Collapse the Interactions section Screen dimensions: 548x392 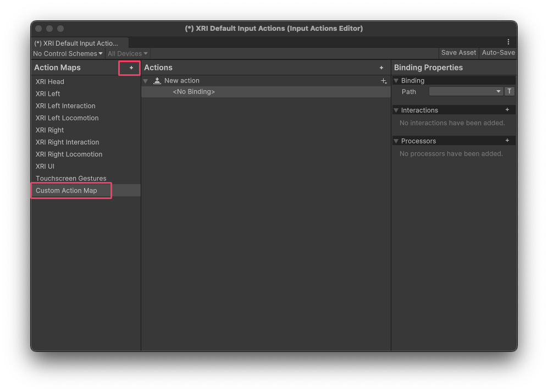396,110
